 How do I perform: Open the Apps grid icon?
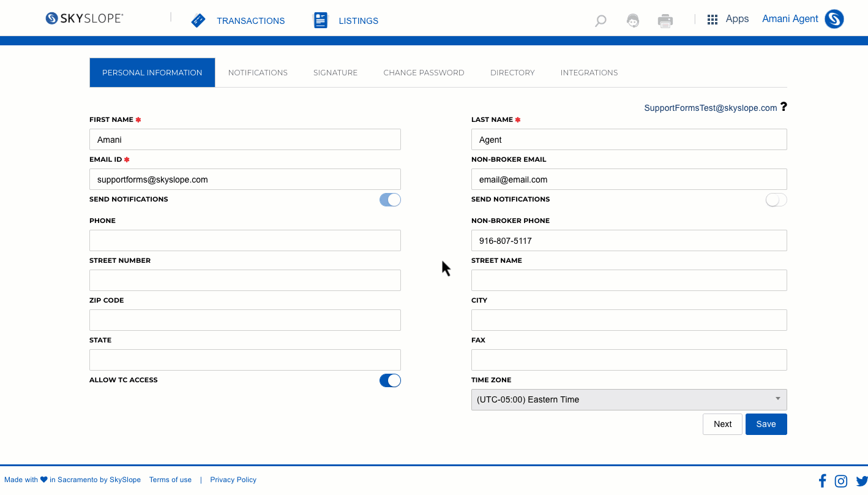[712, 20]
